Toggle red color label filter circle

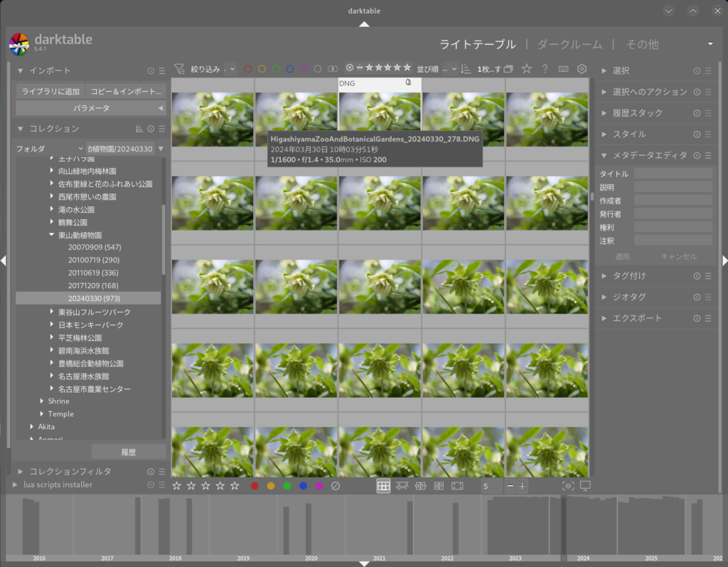pos(248,69)
